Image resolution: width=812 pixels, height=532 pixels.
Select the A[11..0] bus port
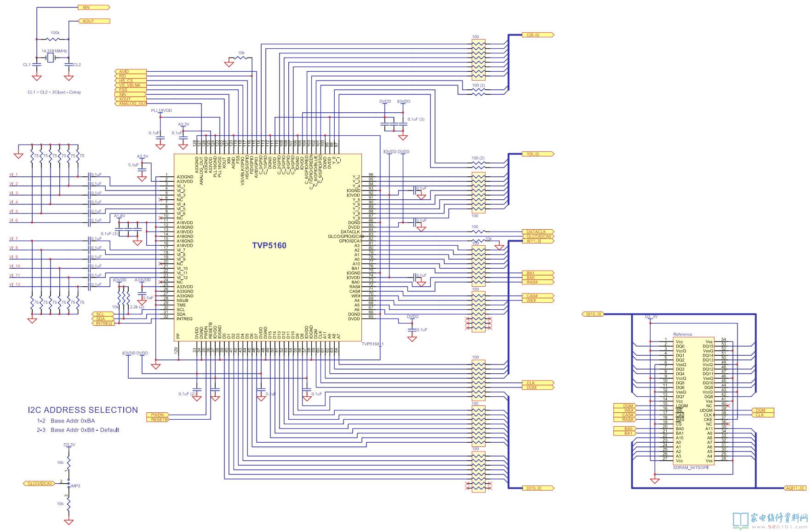pyautogui.click(x=538, y=241)
